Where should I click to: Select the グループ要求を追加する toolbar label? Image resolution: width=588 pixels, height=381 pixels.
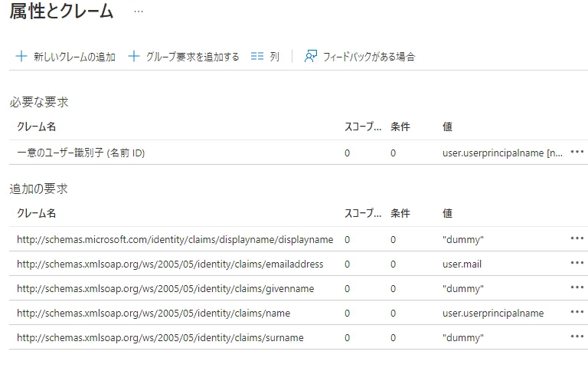pyautogui.click(x=192, y=57)
